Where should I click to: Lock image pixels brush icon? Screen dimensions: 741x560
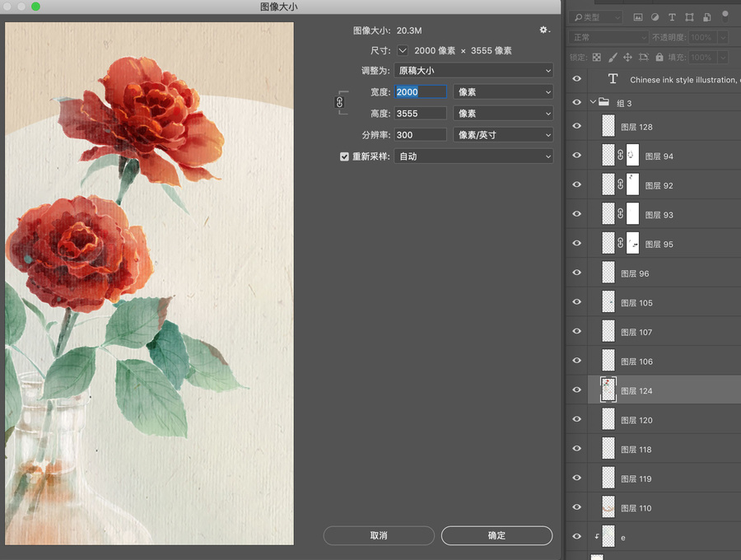tap(613, 57)
